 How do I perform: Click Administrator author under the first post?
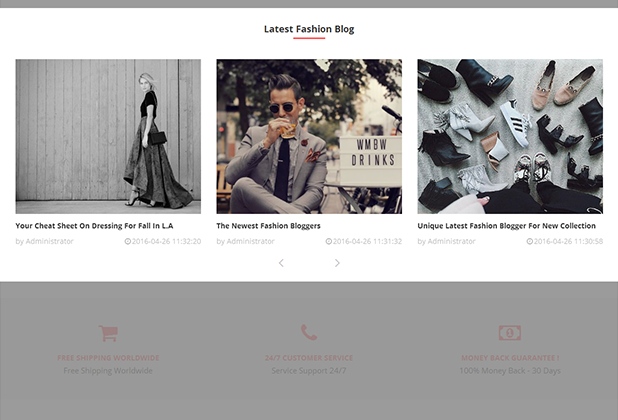(49, 242)
